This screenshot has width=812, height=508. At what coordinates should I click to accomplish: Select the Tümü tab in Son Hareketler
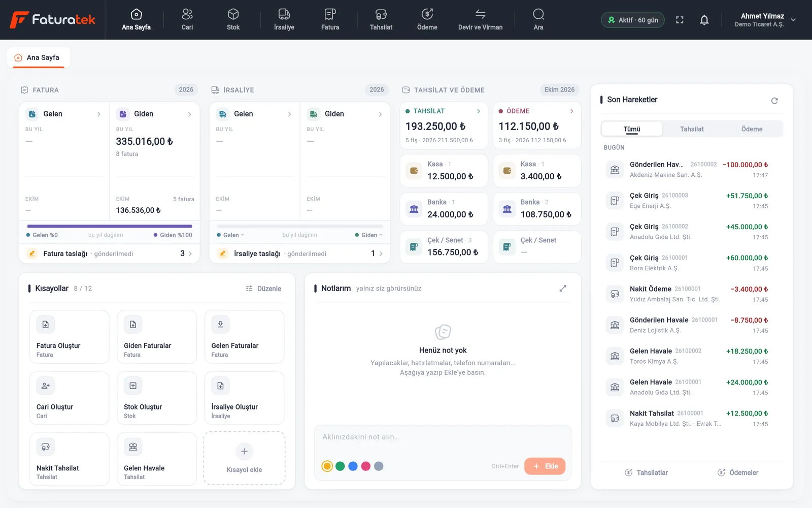[x=632, y=129]
